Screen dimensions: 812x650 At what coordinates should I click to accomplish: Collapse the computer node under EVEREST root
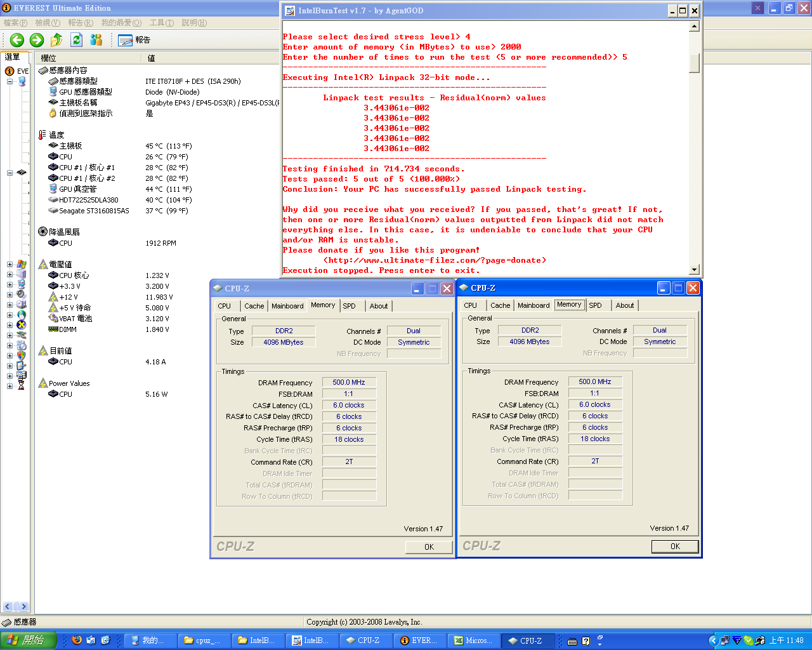pos(10,81)
